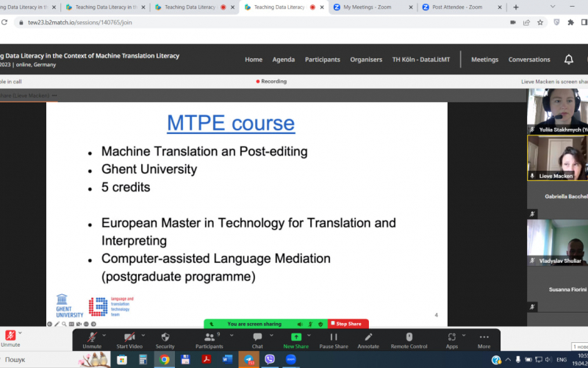588x368 pixels.
Task: Click the red Unmute button at far left
Action: click(10, 338)
